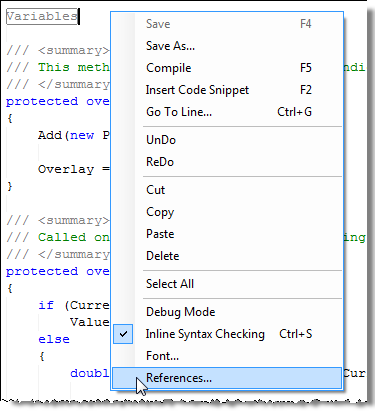Viewport: 375px width, 411px height.
Task: Click the 'if (Curre' code line
Action: (x=74, y=305)
